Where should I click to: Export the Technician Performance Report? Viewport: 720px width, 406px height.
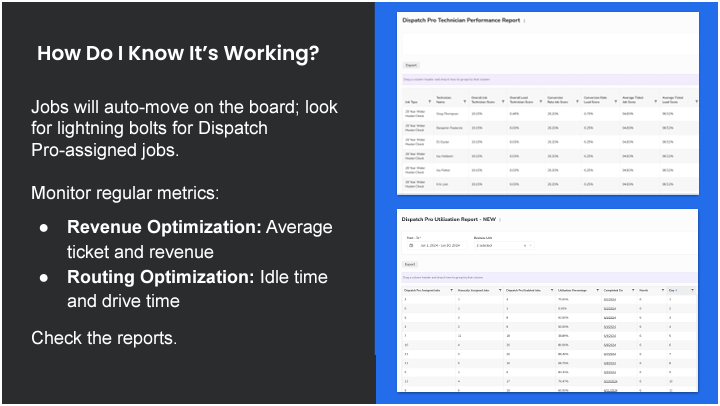pyautogui.click(x=411, y=65)
